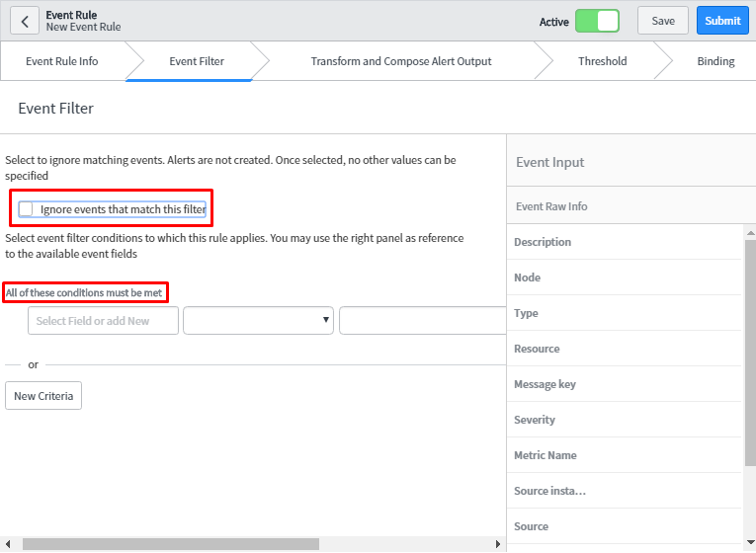Viewport: 756px width, 553px height.
Task: Choose Severity from Event Input list
Action: [535, 420]
